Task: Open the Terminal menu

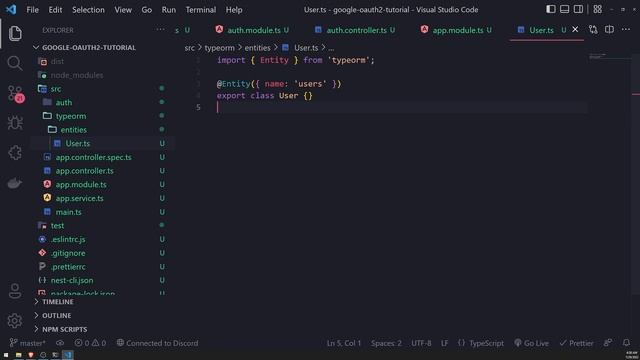Action: point(201,9)
